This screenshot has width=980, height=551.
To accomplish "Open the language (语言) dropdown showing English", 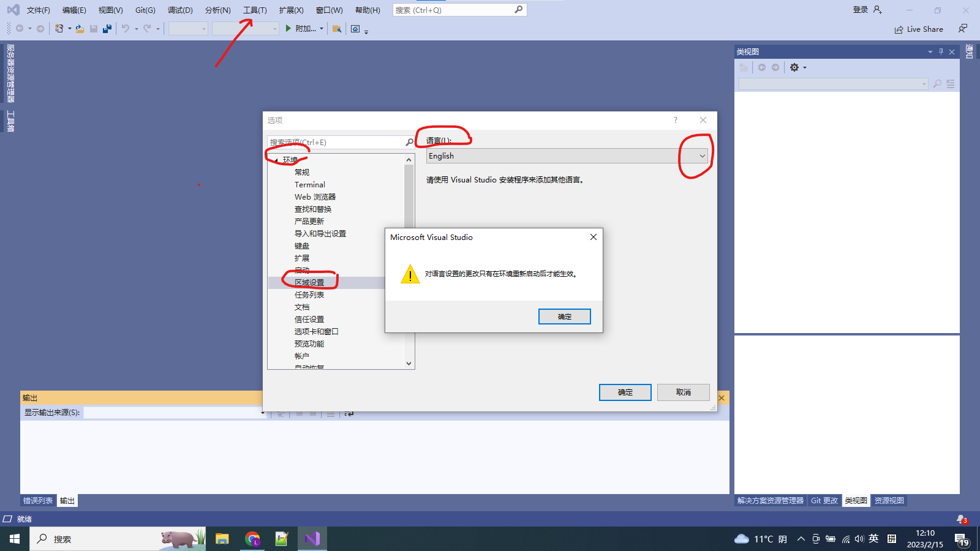I will point(567,156).
